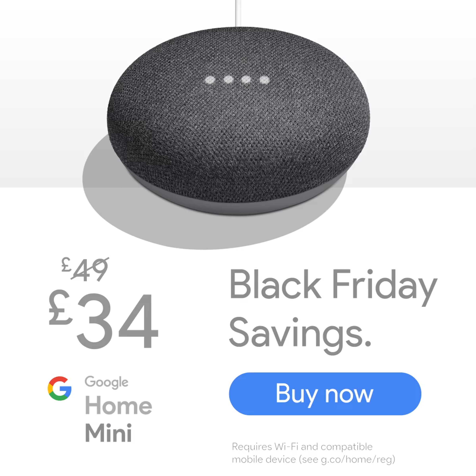The height and width of the screenshot is (476, 476).
Task: Tap the rightmost LED dot on speaker
Action: (x=265, y=80)
